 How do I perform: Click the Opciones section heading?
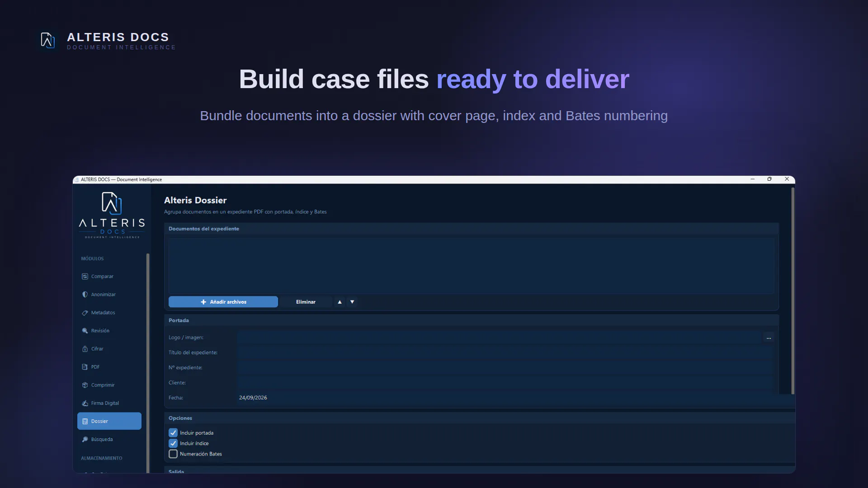(180, 418)
